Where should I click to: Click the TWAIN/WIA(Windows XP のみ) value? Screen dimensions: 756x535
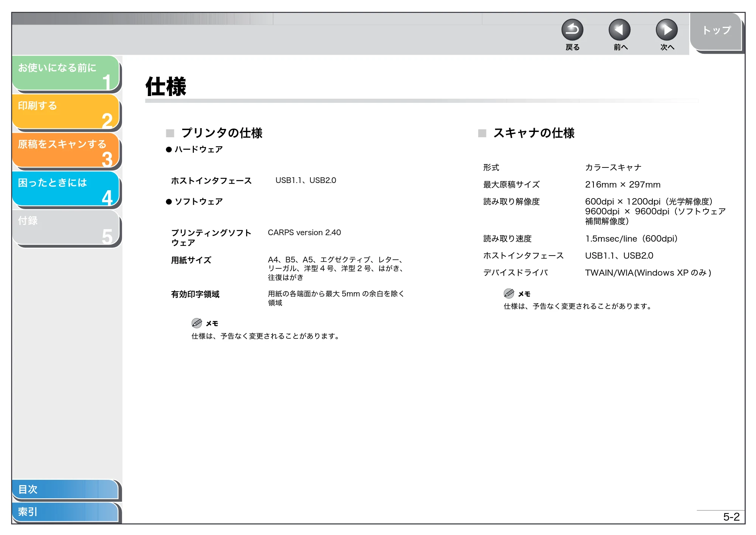click(x=648, y=273)
